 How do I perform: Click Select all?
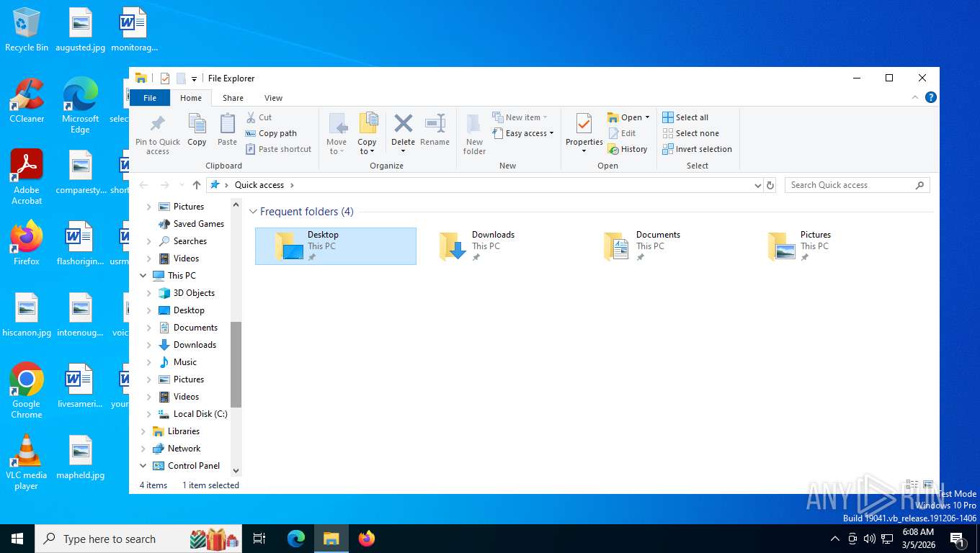(685, 117)
